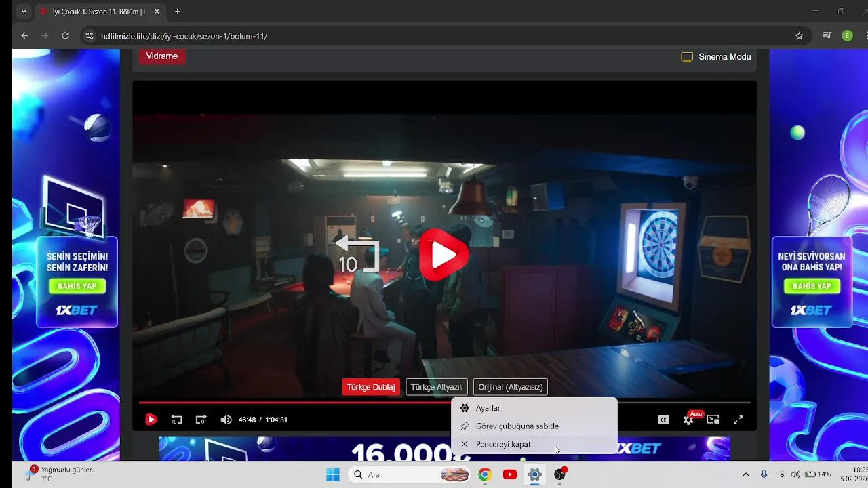
Task: Enable picture-in-picture mode icon
Action: (713, 420)
